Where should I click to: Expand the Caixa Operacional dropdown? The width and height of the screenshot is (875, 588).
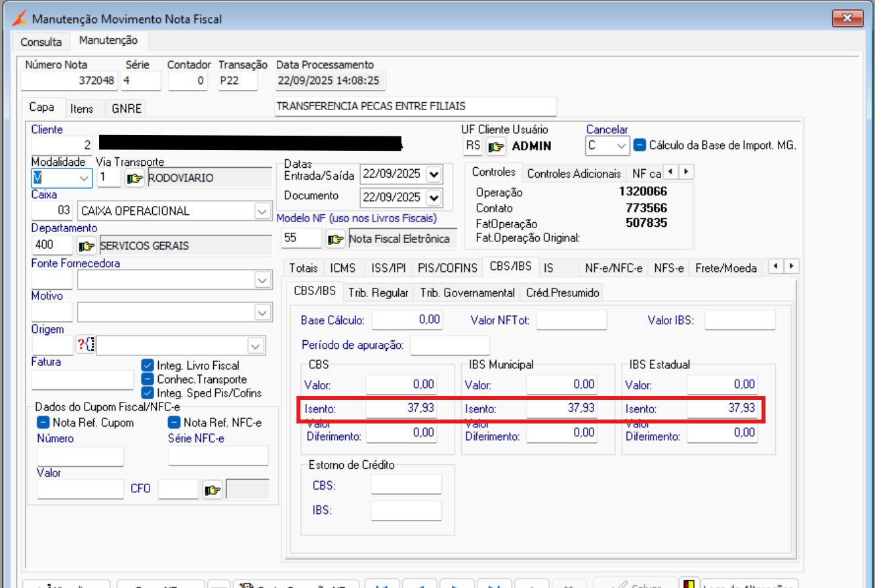coord(262,211)
